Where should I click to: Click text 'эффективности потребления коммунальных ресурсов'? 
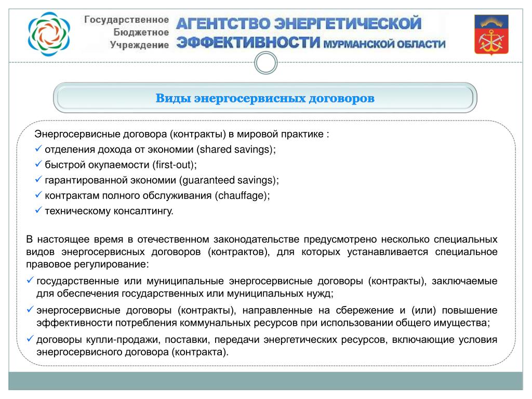167,323
